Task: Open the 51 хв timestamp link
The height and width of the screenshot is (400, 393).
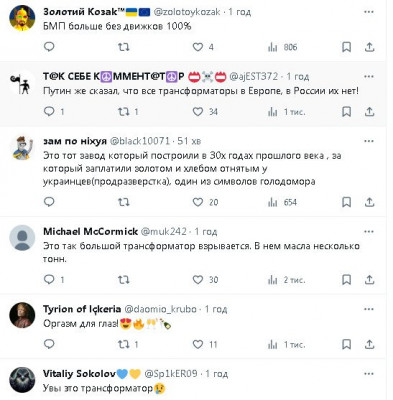Action: click(x=189, y=141)
